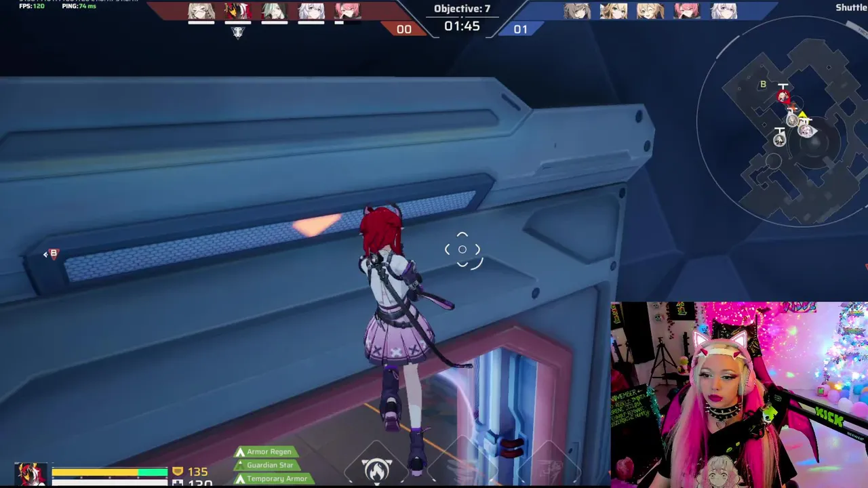The width and height of the screenshot is (868, 488).
Task: Click the emblem badge under the red-team portraits
Action: click(238, 32)
